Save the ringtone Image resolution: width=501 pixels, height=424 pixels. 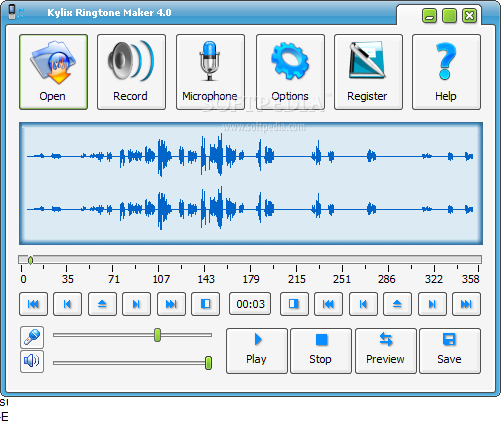click(x=450, y=351)
